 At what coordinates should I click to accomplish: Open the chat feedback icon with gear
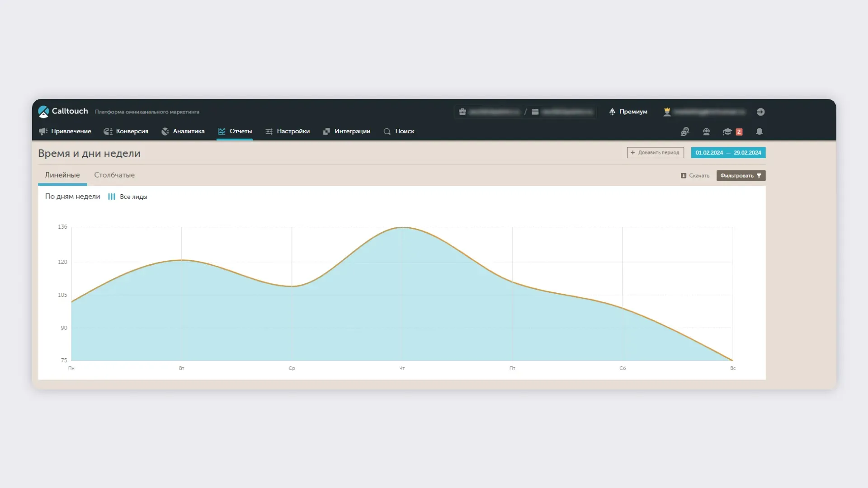(685, 131)
